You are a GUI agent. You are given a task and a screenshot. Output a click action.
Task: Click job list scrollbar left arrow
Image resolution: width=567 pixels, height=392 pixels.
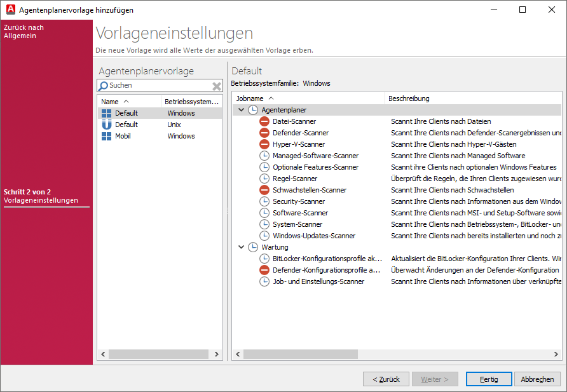coord(238,354)
